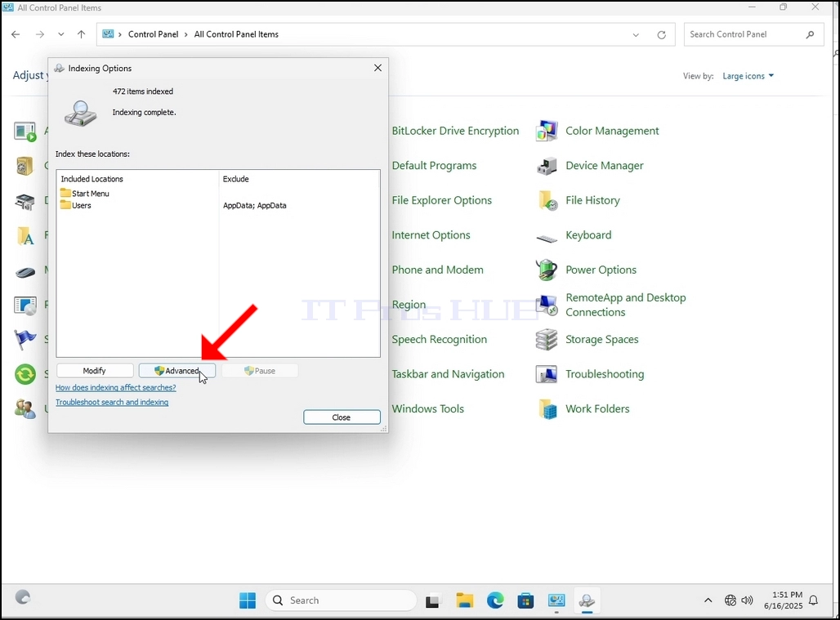Click the Modify button in Indexing Options

(95, 371)
